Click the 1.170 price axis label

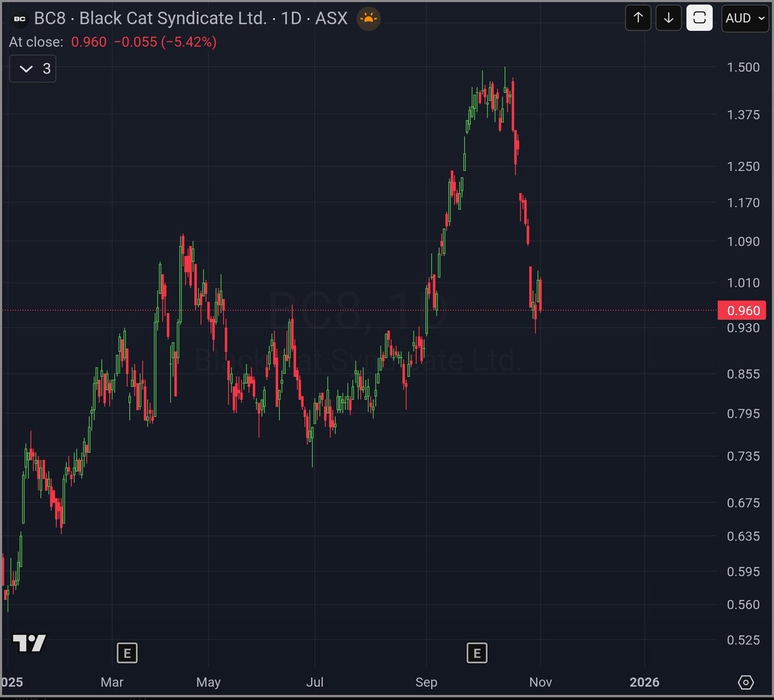tap(743, 202)
